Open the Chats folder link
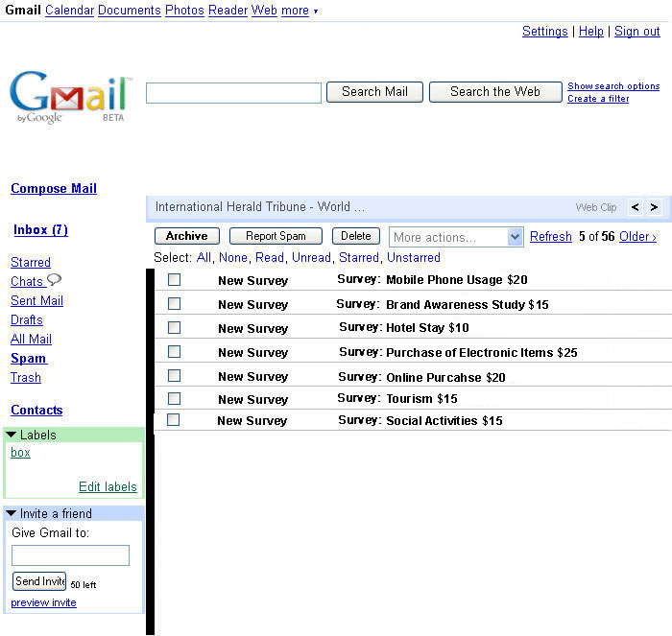The height and width of the screenshot is (636, 672). 27,281
